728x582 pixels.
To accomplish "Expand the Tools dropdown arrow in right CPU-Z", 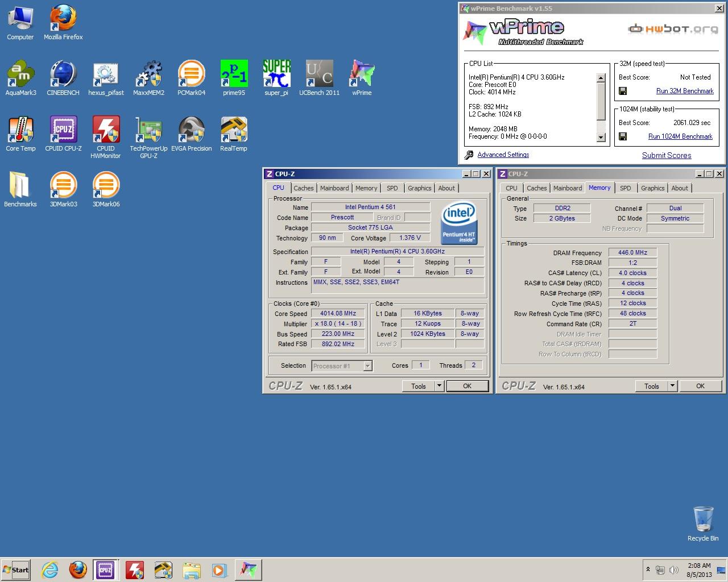I will point(672,386).
